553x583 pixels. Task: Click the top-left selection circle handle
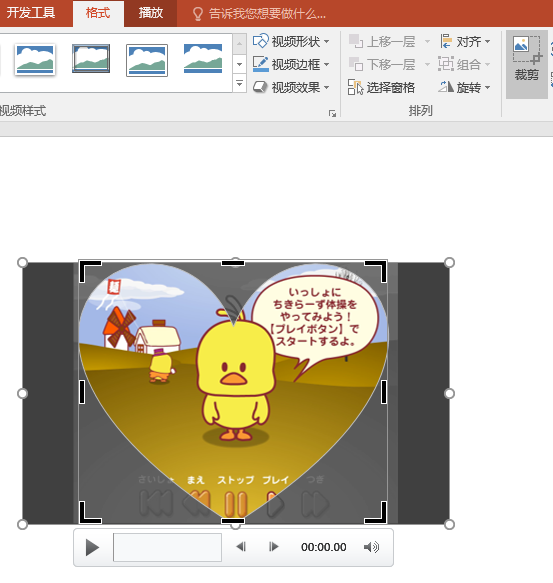[23, 262]
